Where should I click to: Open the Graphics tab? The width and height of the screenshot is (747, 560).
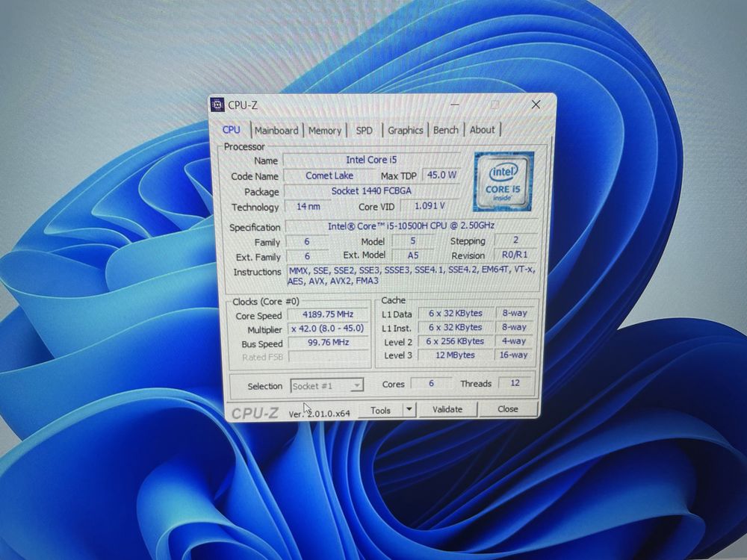[406, 130]
